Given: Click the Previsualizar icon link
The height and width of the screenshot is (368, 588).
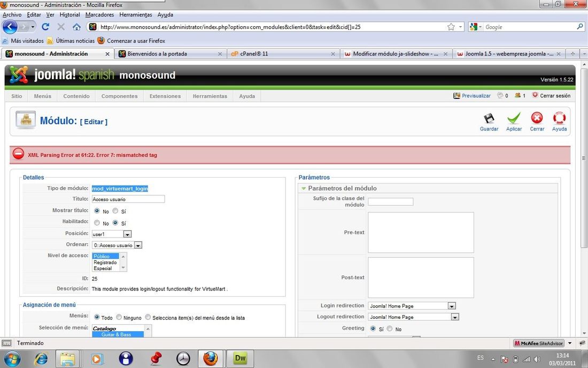Looking at the screenshot, I should coord(457,96).
